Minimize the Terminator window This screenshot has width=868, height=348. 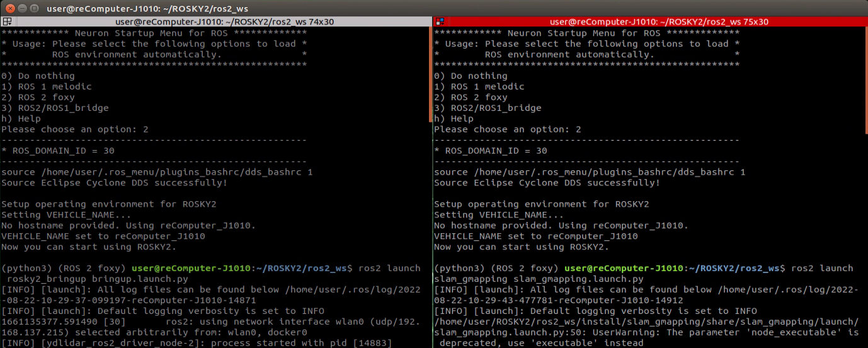coord(21,8)
